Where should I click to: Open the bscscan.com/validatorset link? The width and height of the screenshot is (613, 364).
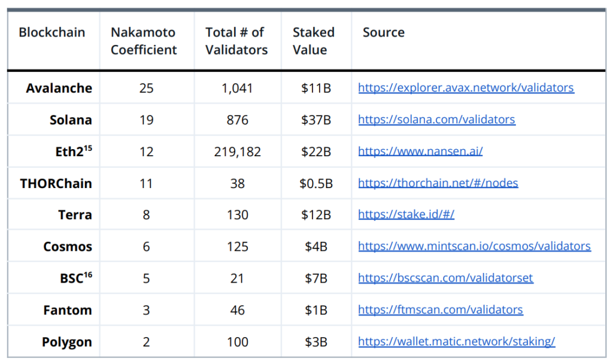point(445,278)
